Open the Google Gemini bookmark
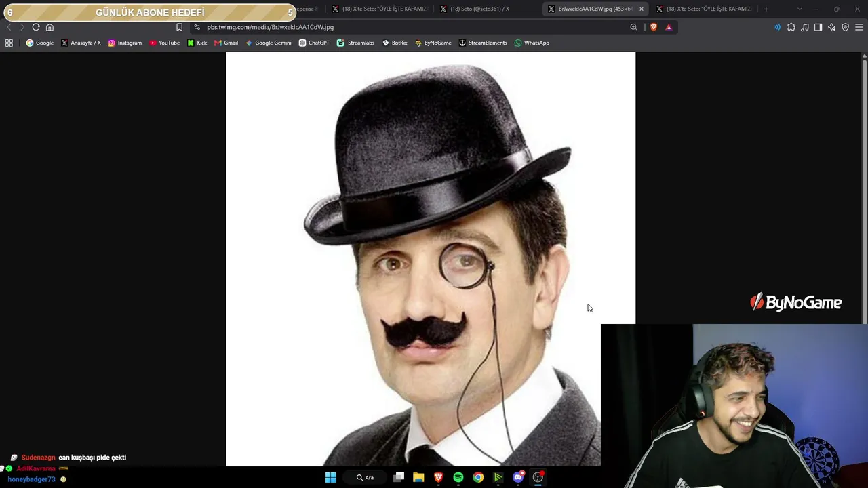 pos(269,43)
